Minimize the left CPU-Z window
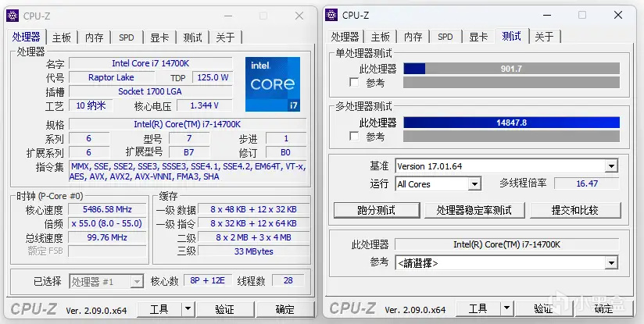The height and width of the screenshot is (324, 644). pyautogui.click(x=227, y=16)
